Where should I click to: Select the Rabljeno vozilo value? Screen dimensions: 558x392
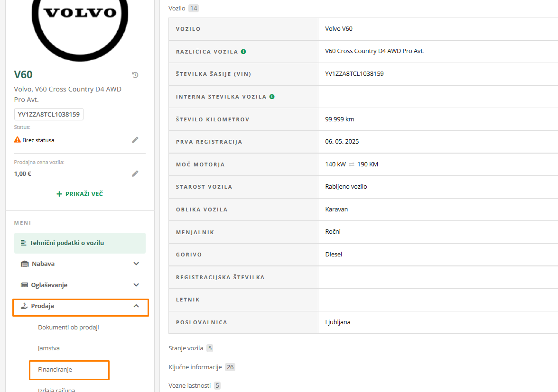point(346,187)
